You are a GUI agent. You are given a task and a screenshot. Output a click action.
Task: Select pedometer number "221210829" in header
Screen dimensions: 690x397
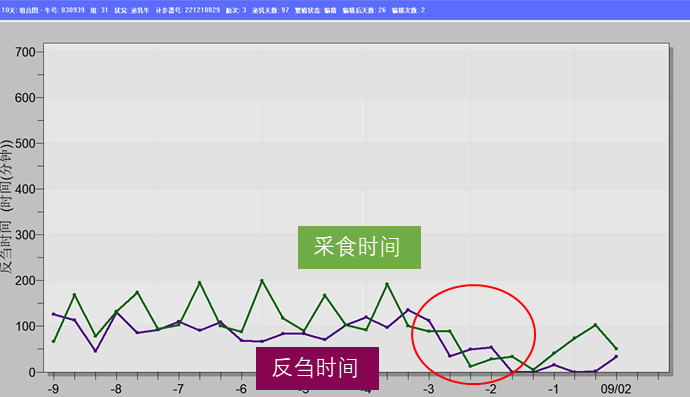(202, 10)
